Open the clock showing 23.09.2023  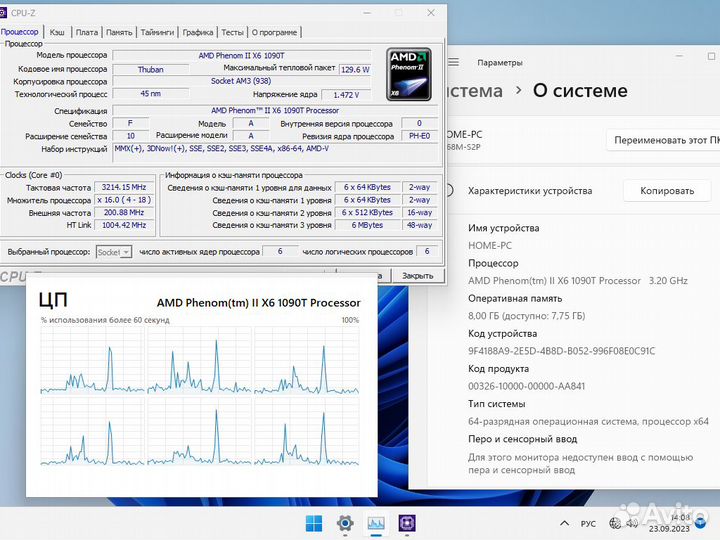pyautogui.click(x=669, y=523)
